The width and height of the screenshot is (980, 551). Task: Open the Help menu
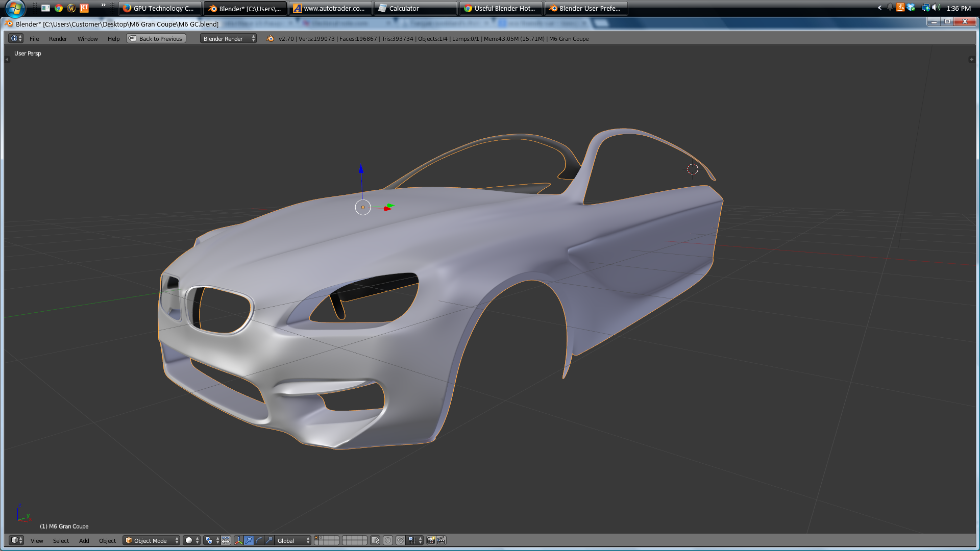click(x=113, y=39)
